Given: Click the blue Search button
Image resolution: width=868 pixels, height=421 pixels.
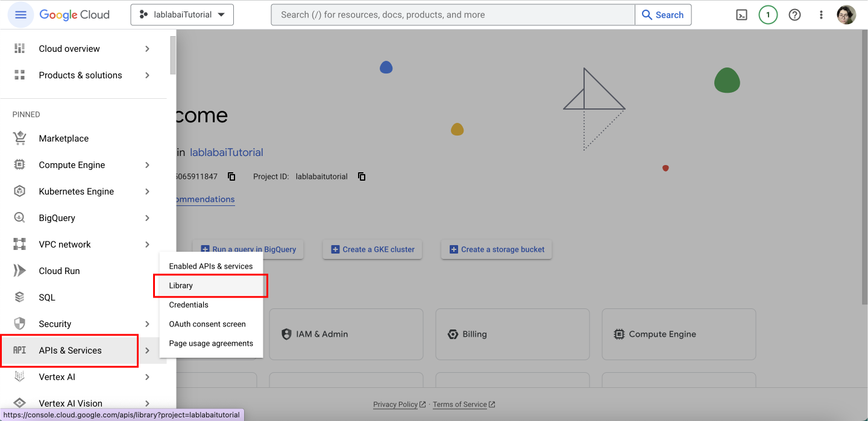Looking at the screenshot, I should 663,14.
